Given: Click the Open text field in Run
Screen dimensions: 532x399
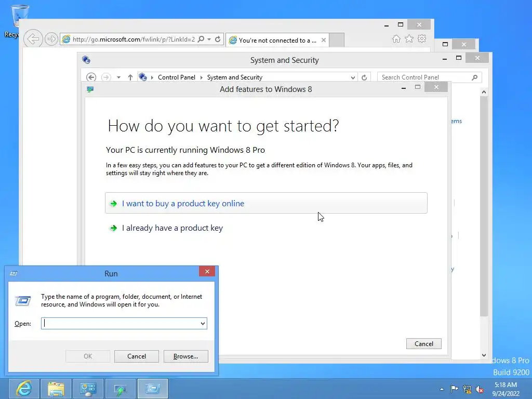Looking at the screenshot, I should coord(121,323).
